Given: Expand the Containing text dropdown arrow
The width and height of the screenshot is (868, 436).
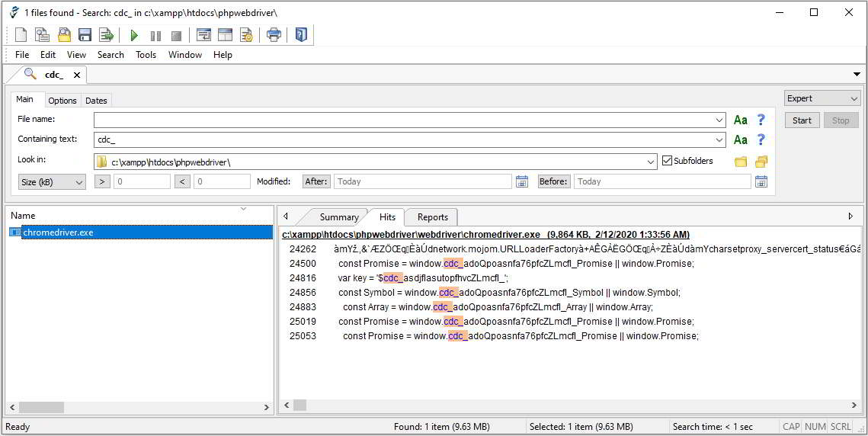Looking at the screenshot, I should pos(719,139).
